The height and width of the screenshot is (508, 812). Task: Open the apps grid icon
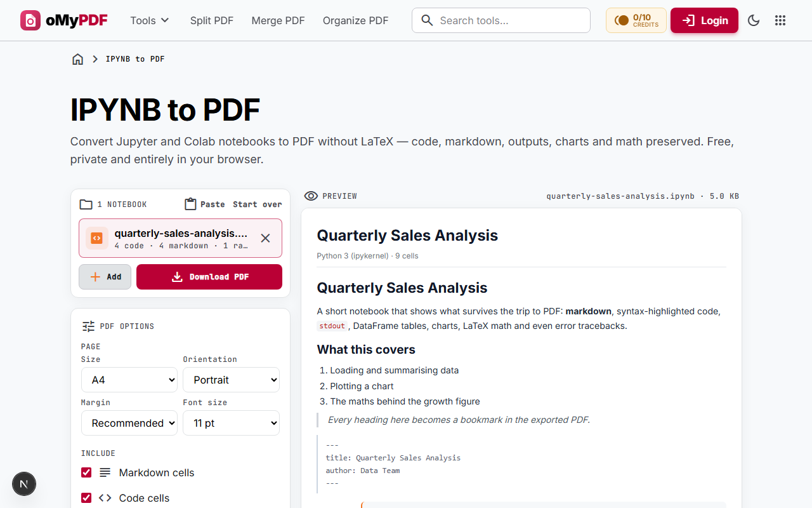[x=780, y=20]
